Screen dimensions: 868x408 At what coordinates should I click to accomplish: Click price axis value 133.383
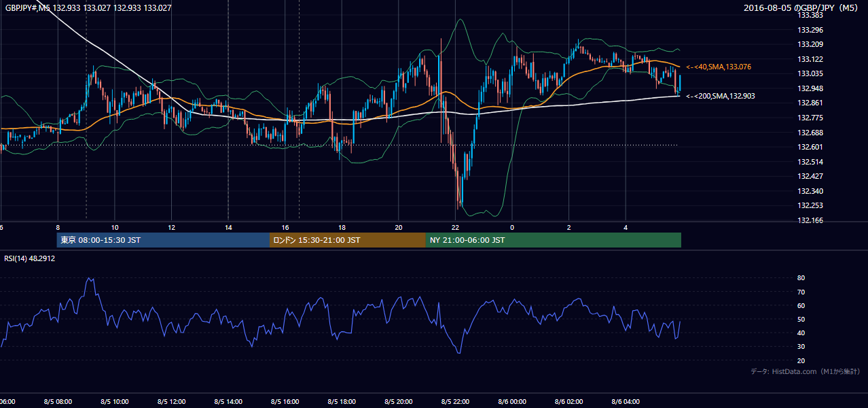click(x=810, y=15)
